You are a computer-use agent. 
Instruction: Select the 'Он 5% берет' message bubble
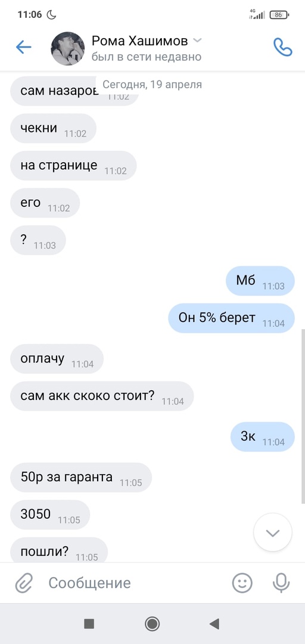tap(232, 318)
